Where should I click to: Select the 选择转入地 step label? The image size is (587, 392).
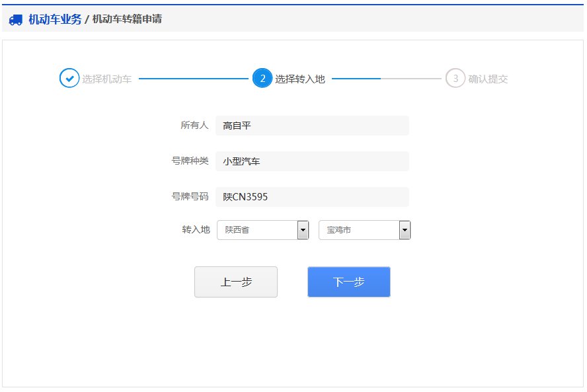(299, 79)
